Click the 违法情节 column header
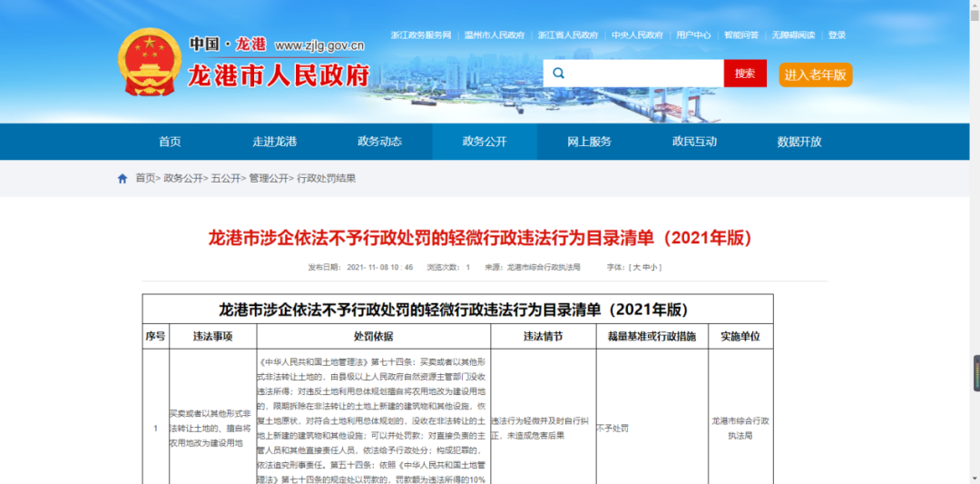The width and height of the screenshot is (980, 484). pos(544,336)
